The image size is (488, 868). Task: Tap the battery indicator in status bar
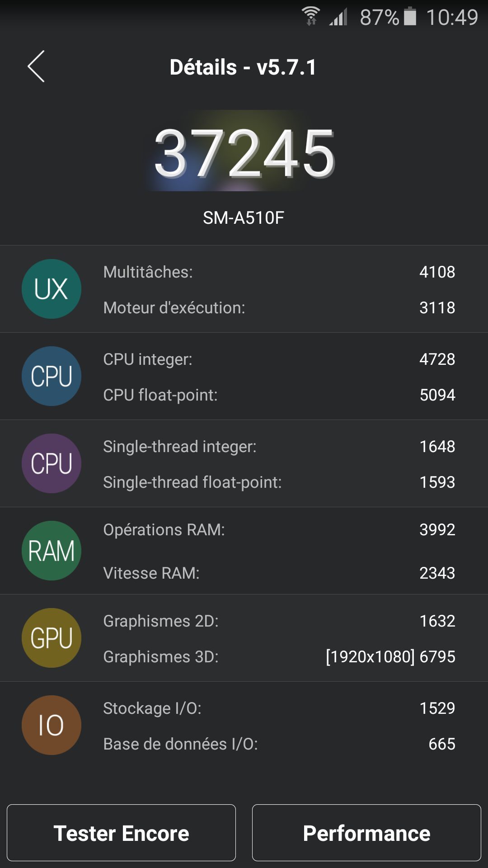tap(410, 17)
